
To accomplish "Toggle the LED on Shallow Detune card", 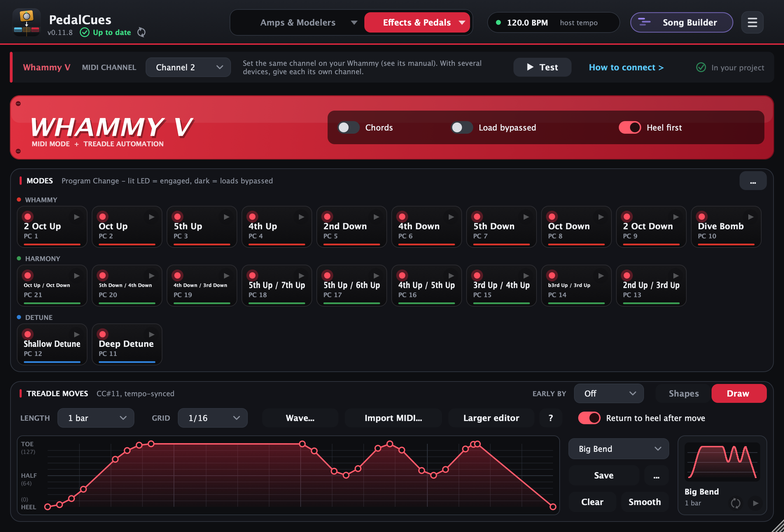I will click(x=28, y=334).
